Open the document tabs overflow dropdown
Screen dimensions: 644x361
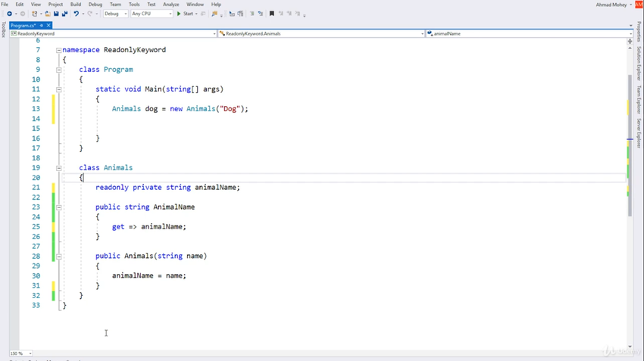(631, 26)
